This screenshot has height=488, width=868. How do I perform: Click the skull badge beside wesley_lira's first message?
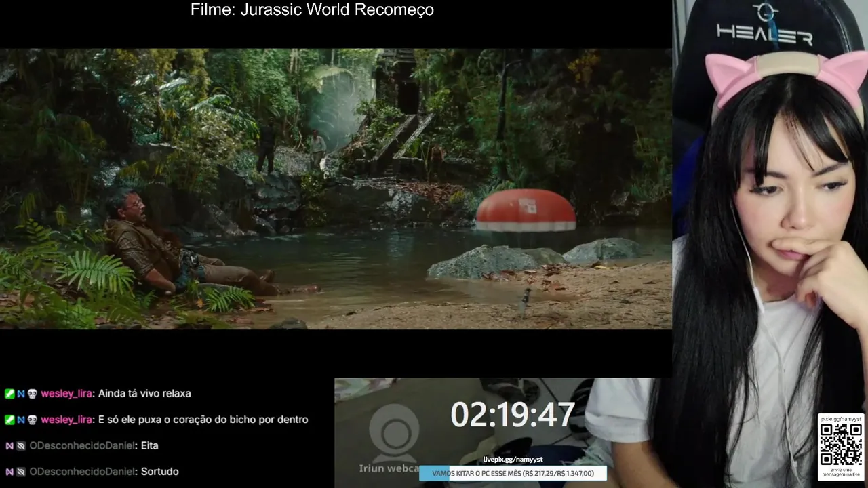click(33, 393)
